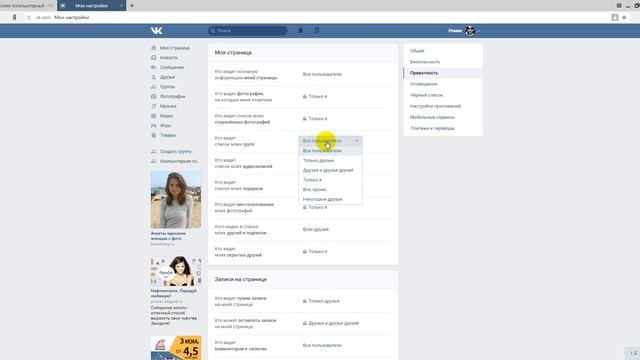Change who sees сохранённых фотографий list
Viewport: 640px width, 360px height.
315,119
